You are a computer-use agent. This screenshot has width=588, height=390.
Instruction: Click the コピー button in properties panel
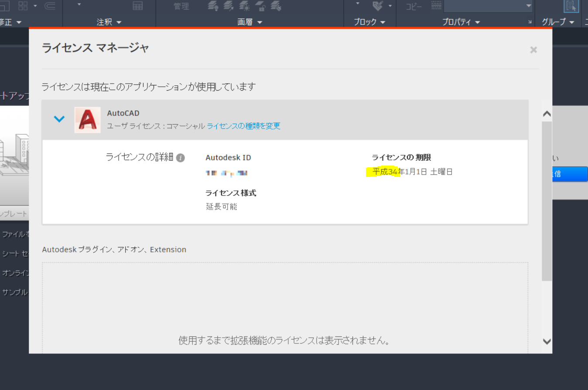[x=414, y=6]
